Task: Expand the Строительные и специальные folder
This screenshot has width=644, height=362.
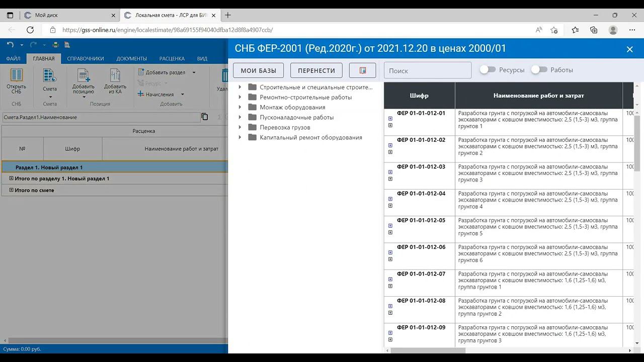Action: click(x=240, y=87)
